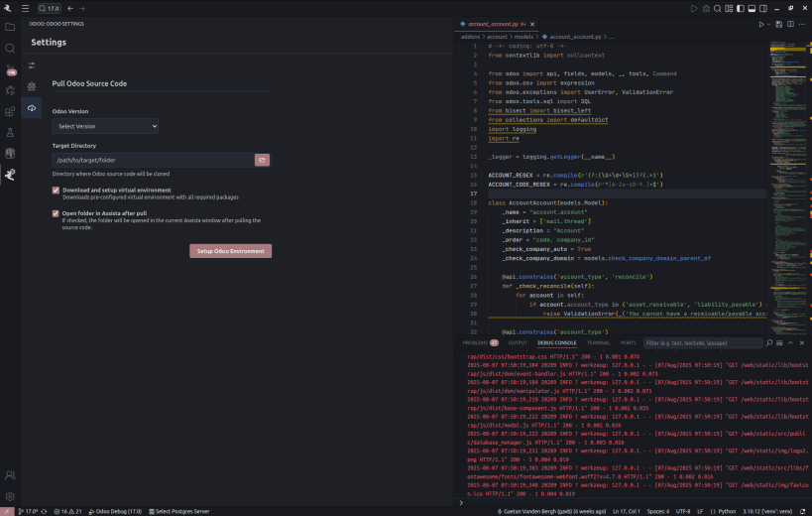Image resolution: width=812 pixels, height=516 pixels.
Task: Switch to the Ports tab
Action: (x=629, y=343)
